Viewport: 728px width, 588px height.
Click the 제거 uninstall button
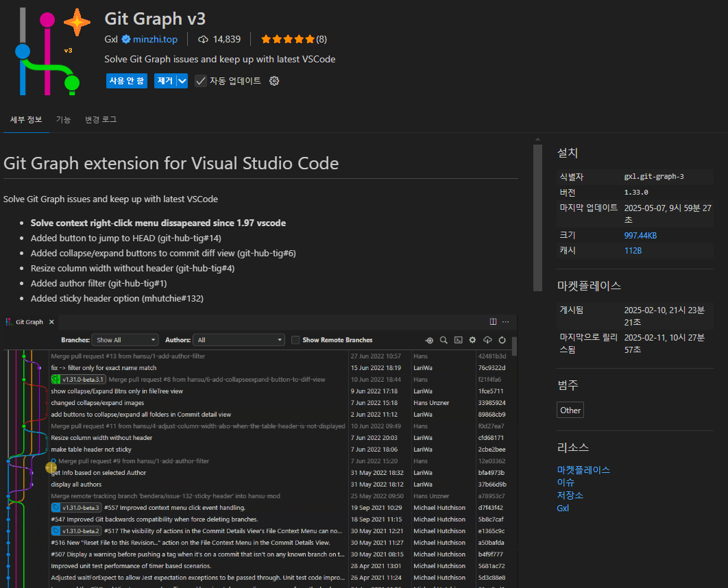165,81
